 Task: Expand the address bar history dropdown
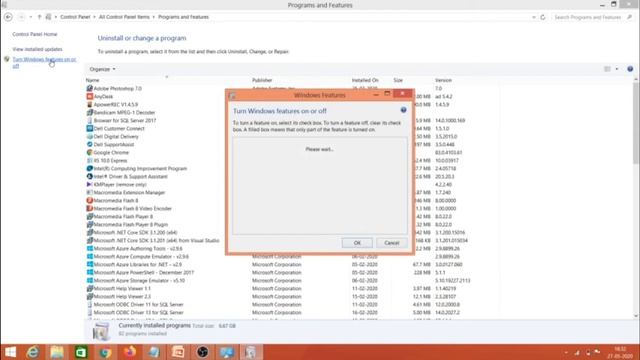click(534, 17)
